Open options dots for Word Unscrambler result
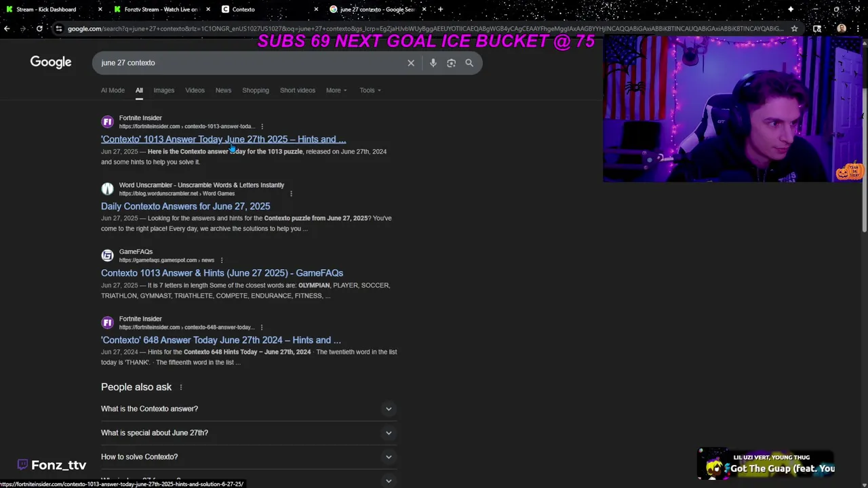The height and width of the screenshot is (488, 868). (x=291, y=194)
